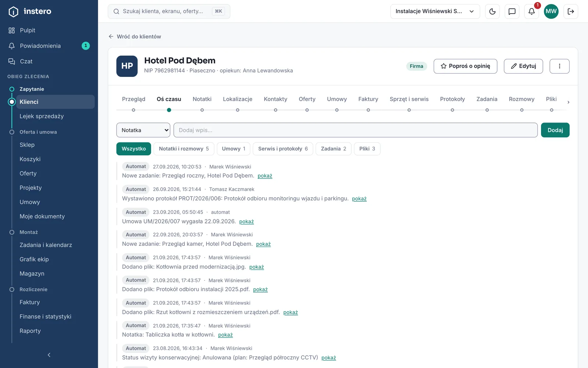The image size is (588, 368).
Task: Click the Dodaj wpis input field
Action: point(355,130)
